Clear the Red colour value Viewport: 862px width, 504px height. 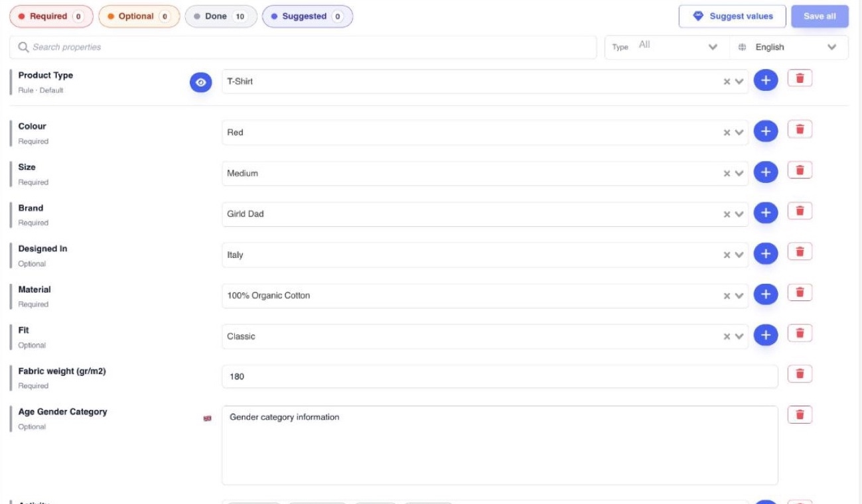pos(727,133)
